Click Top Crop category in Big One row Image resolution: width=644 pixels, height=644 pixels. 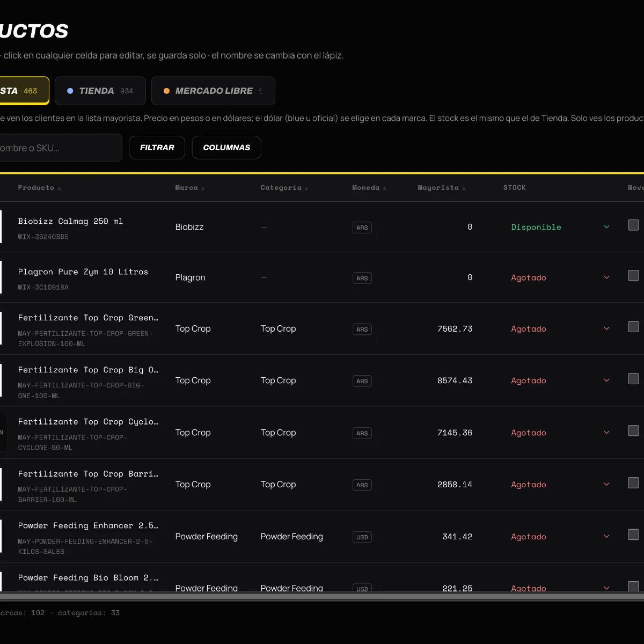pyautogui.click(x=278, y=380)
